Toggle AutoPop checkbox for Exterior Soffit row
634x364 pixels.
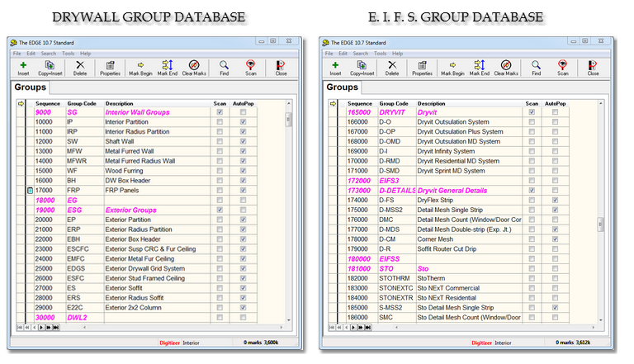tap(243, 288)
